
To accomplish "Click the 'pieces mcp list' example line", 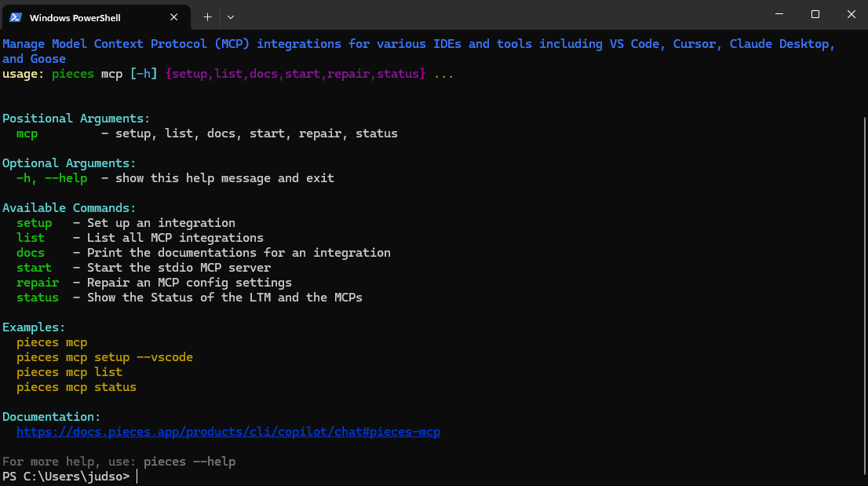I will click(69, 372).
